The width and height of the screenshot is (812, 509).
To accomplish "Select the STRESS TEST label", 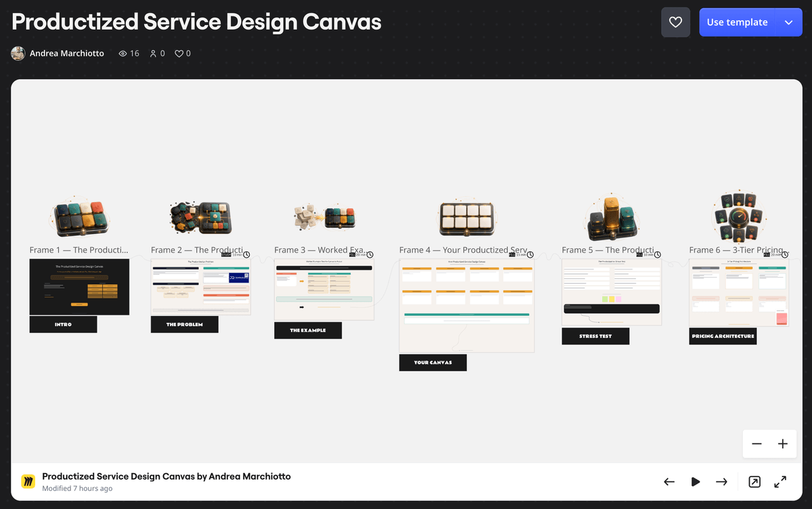I will pos(595,336).
